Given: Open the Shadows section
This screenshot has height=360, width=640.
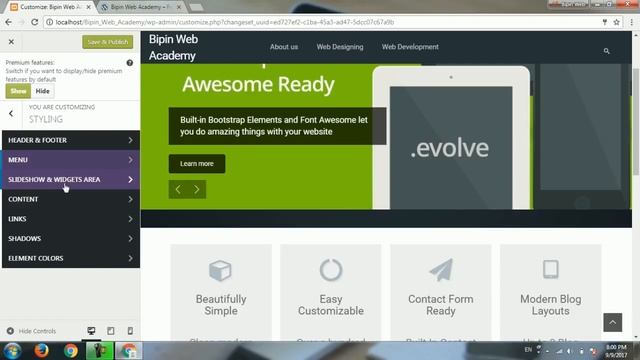Looking at the screenshot, I should click(x=71, y=238).
